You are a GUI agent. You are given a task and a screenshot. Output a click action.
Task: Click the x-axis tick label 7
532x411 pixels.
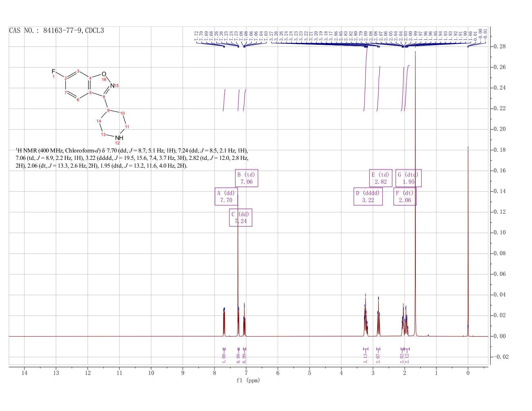tap(246, 373)
